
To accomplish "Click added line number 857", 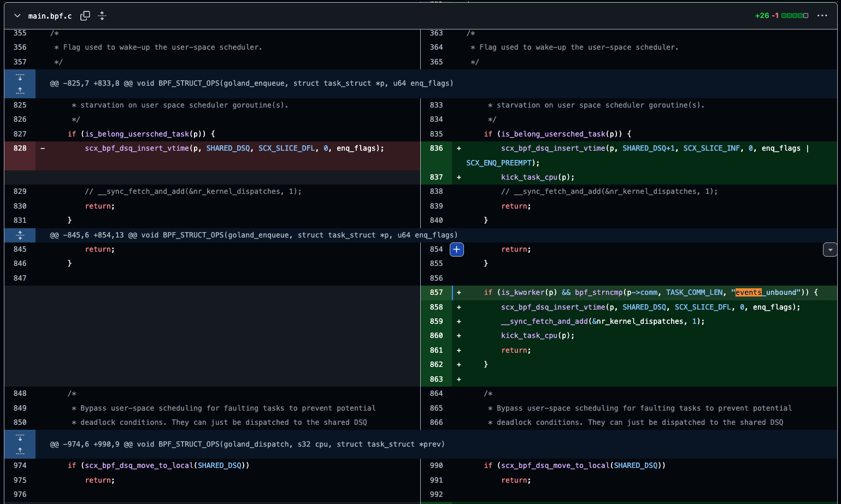I will [436, 293].
